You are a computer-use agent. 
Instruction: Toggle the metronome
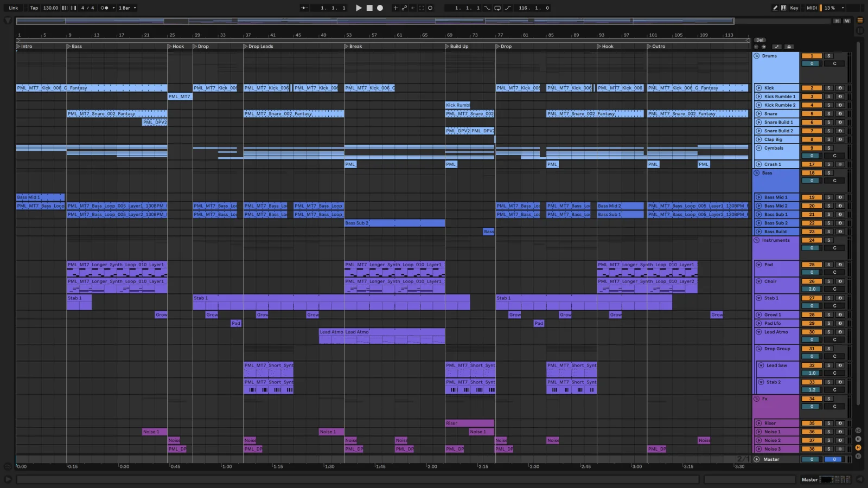point(104,8)
